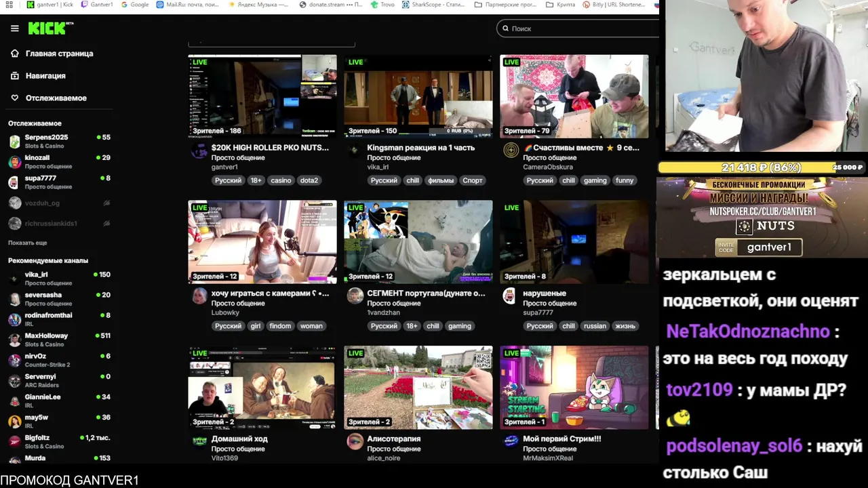868x488 pixels.
Task: Click the home icon for Главная страница
Action: tap(14, 54)
